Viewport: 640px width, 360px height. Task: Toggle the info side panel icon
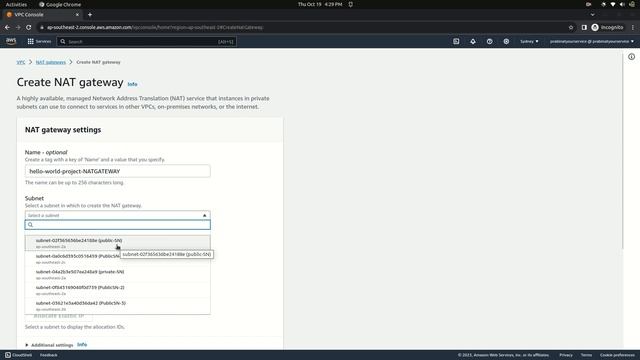[631, 57]
